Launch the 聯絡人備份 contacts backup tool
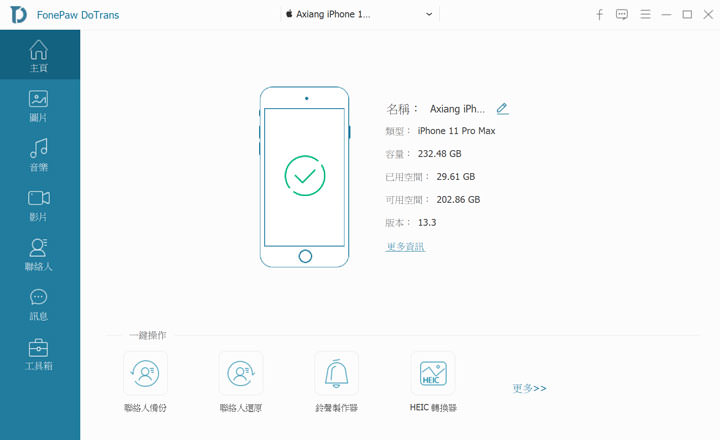The height and width of the screenshot is (440, 720). tap(146, 382)
